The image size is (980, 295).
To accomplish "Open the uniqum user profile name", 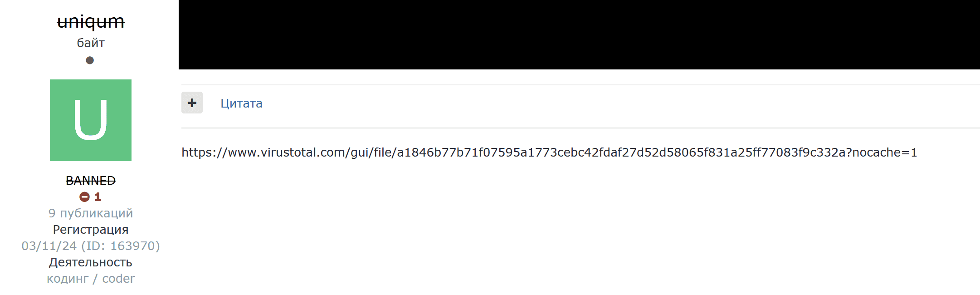I will pyautogui.click(x=91, y=22).
